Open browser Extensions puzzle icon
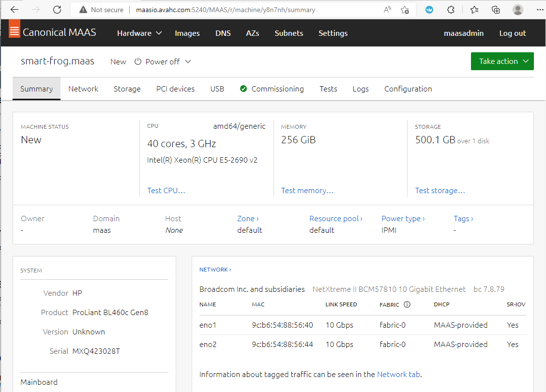The height and width of the screenshot is (392, 546). coord(451,10)
